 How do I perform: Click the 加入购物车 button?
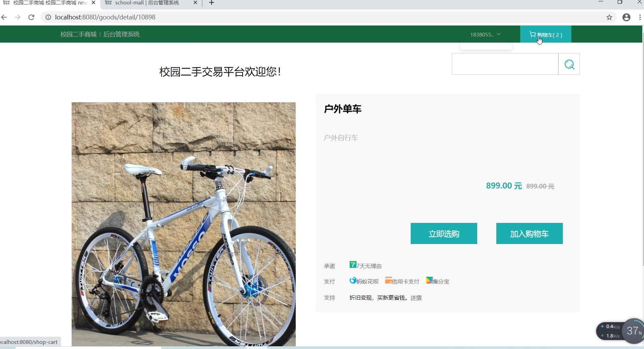click(x=529, y=233)
